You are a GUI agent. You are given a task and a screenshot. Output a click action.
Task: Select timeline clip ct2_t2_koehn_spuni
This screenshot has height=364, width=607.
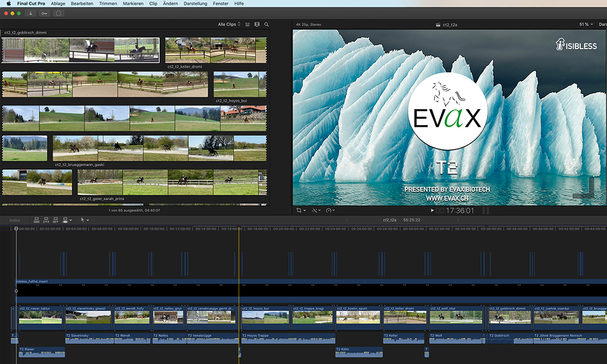pyautogui.click(x=359, y=318)
